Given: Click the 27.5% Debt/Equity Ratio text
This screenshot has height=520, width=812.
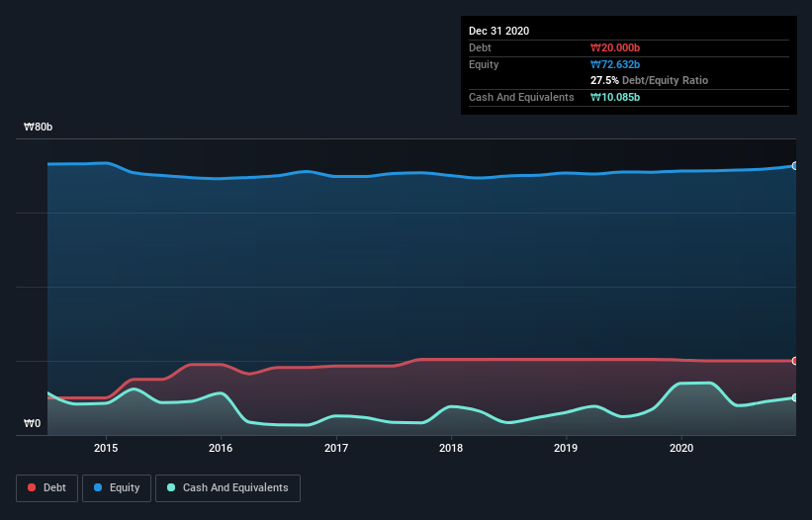Looking at the screenshot, I should coord(650,80).
